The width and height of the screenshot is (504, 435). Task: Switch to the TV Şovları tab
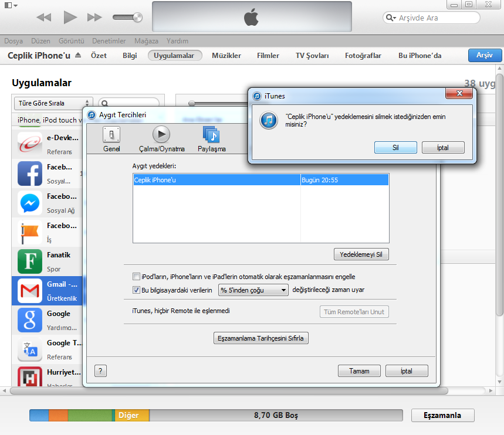(312, 56)
